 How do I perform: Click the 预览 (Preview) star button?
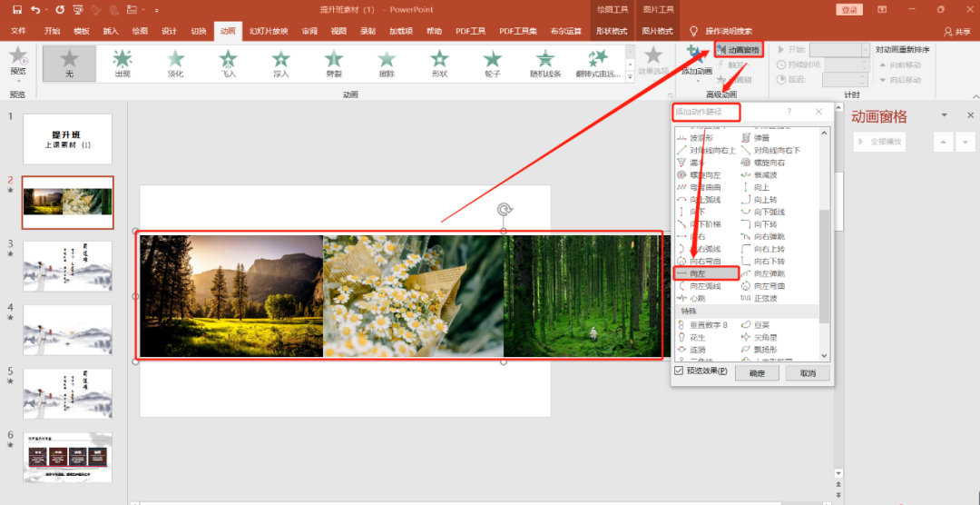[18, 56]
